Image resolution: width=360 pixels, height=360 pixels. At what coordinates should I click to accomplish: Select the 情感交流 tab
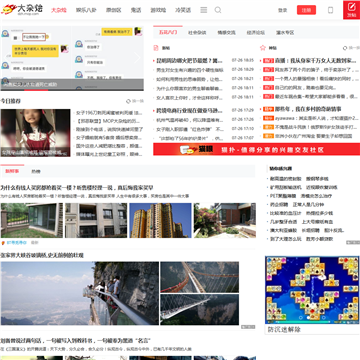(x=226, y=33)
